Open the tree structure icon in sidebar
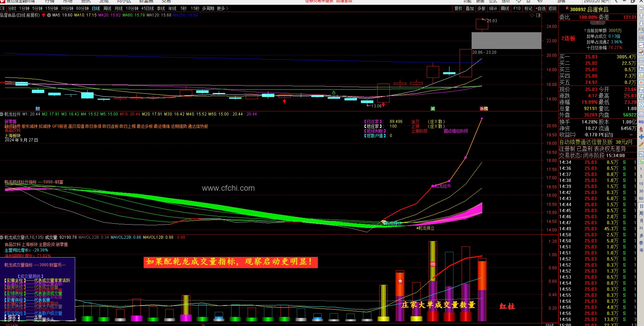This screenshot has height=326, width=644. pyautogui.click(x=641, y=75)
